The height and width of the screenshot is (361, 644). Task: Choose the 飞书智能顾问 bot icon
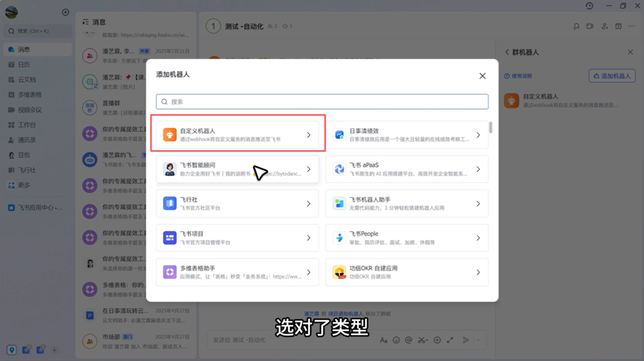click(x=169, y=169)
